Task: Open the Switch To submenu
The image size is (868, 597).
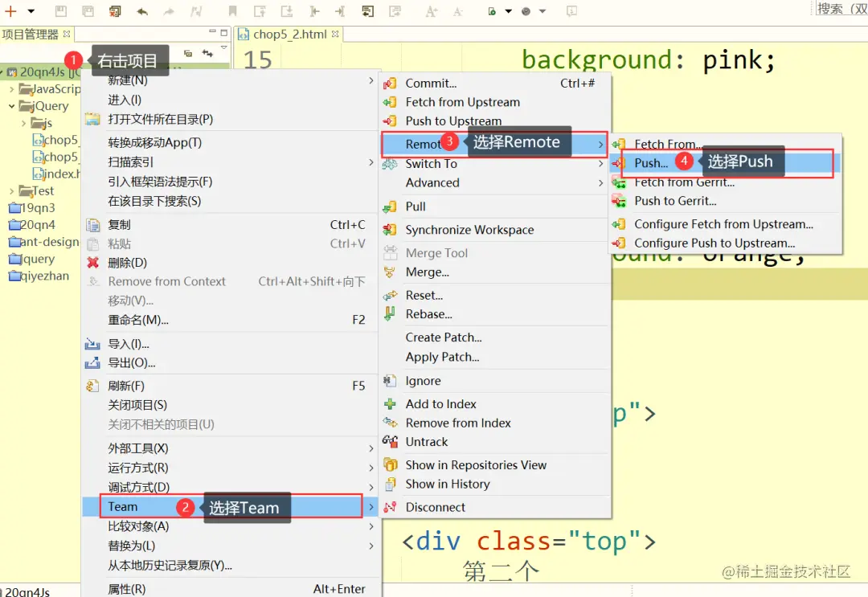Action: click(494, 164)
